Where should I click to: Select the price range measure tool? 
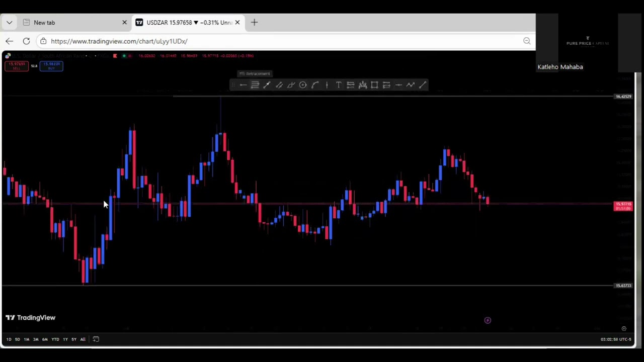[x=351, y=85]
